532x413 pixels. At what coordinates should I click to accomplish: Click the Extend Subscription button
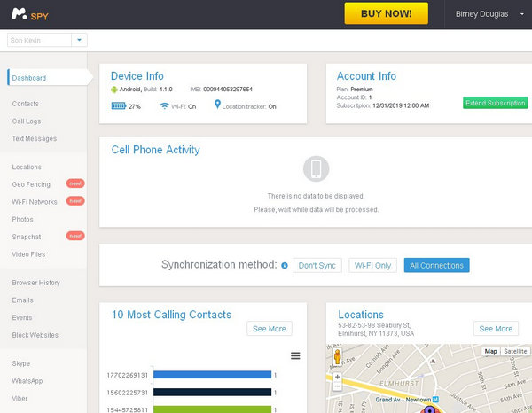pos(495,103)
